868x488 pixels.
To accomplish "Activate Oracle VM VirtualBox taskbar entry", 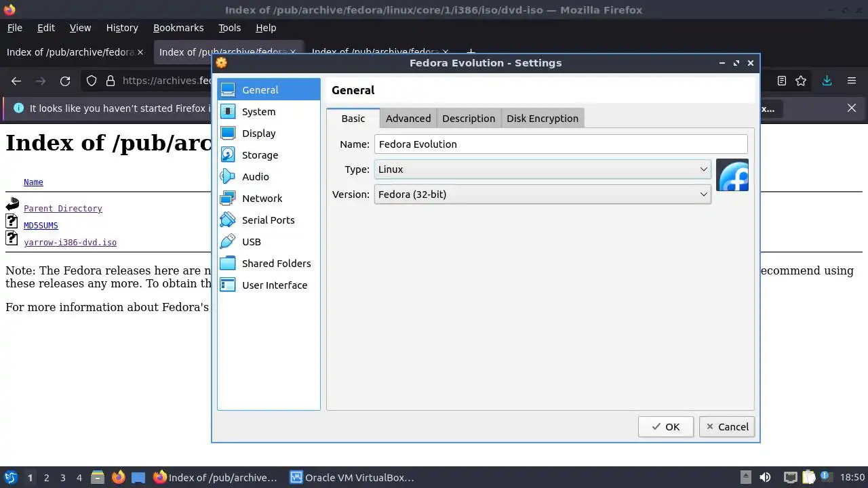I will (x=352, y=477).
